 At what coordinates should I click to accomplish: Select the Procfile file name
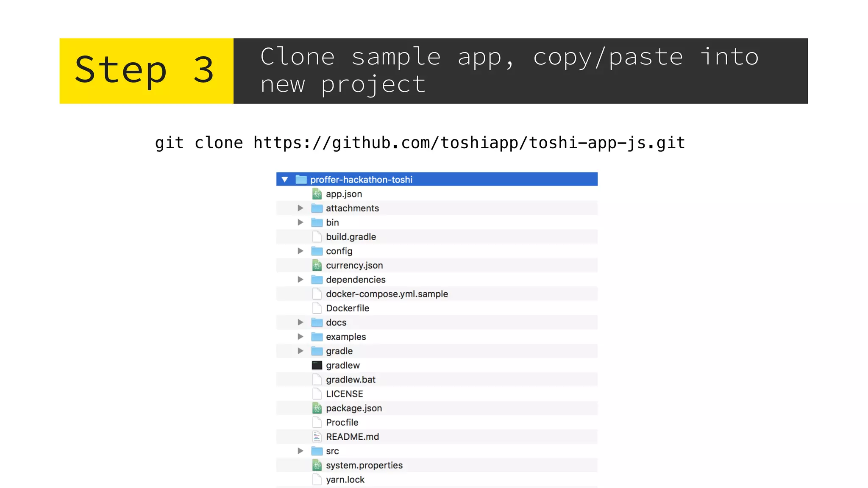click(x=342, y=423)
